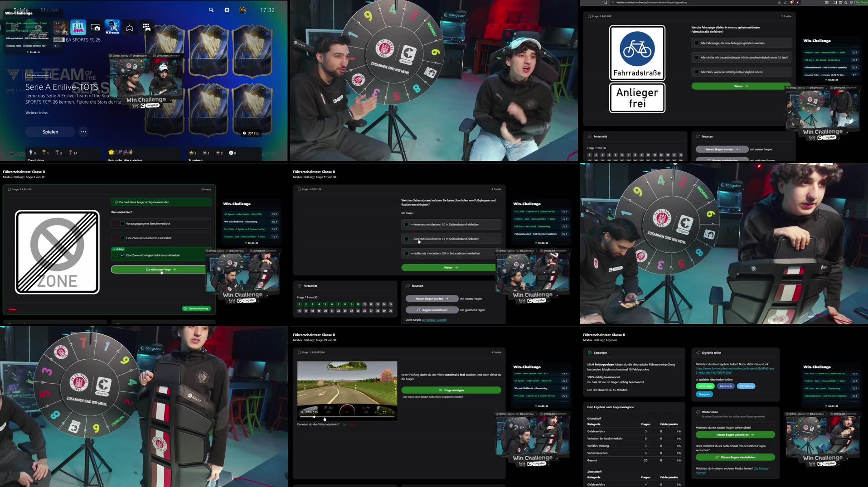This screenshot has width=868, height=487.
Task: Select the Fall Guys game tile
Action: click(78, 27)
